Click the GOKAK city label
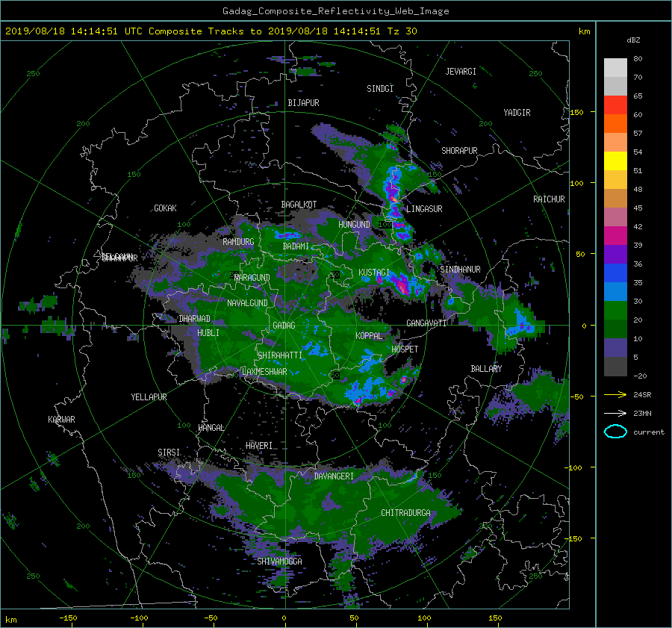This screenshot has width=672, height=628. point(165,208)
